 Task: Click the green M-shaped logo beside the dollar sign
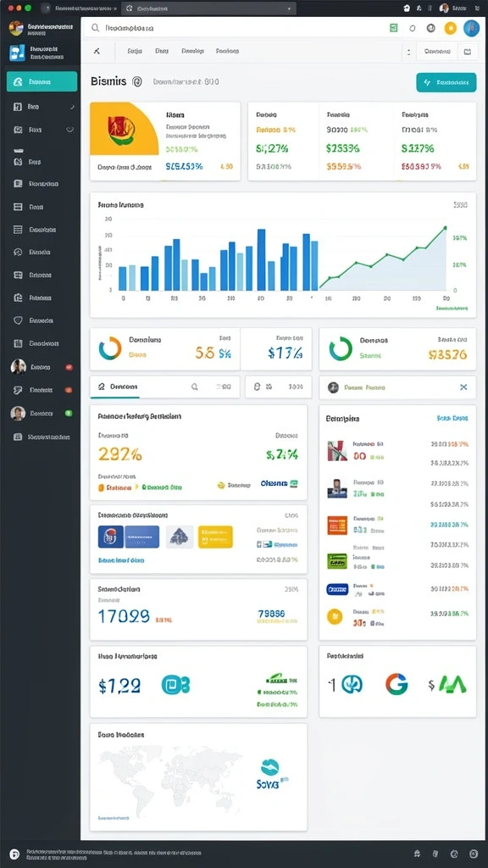(x=452, y=685)
